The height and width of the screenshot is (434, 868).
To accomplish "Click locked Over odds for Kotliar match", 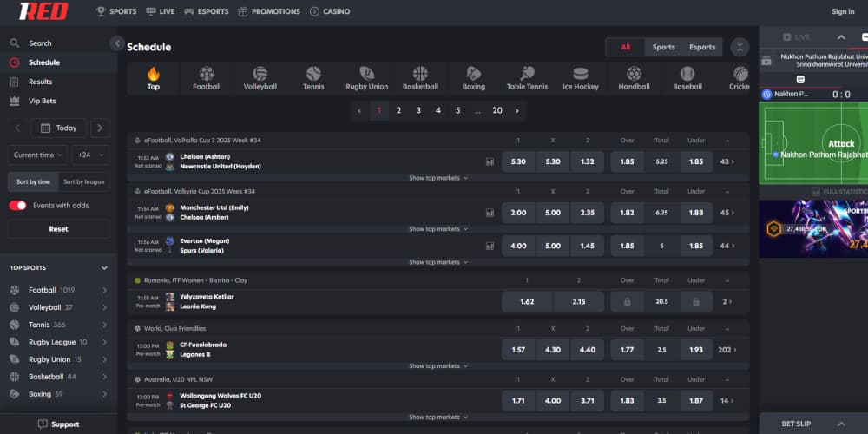I will (628, 302).
